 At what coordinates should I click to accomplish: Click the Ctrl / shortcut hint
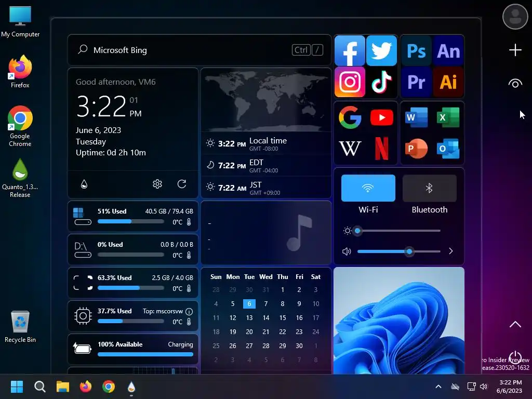pyautogui.click(x=308, y=50)
